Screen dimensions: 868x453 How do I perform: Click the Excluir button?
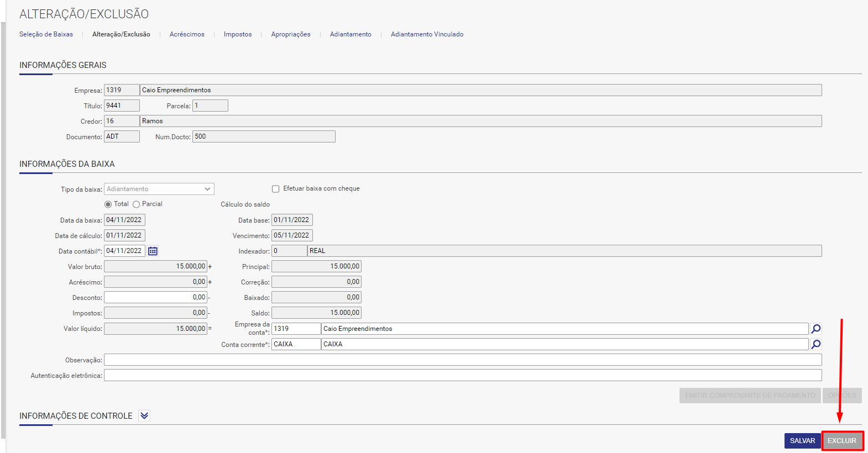point(842,441)
